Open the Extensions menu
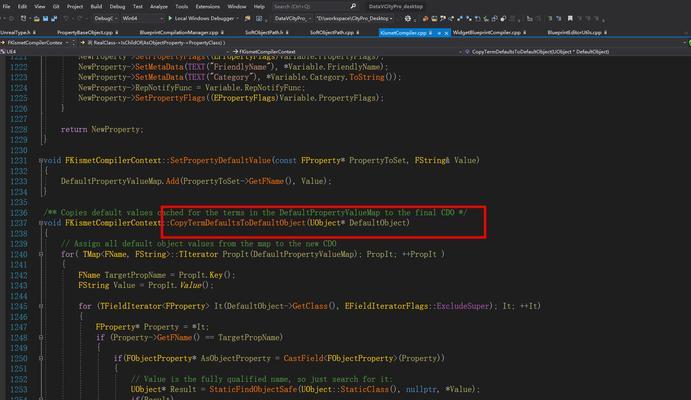The height and width of the screenshot is (400, 691). [208, 6]
